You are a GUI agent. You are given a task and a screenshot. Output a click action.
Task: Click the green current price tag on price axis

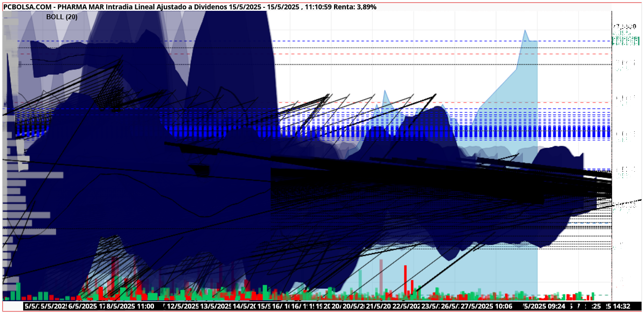626,41
